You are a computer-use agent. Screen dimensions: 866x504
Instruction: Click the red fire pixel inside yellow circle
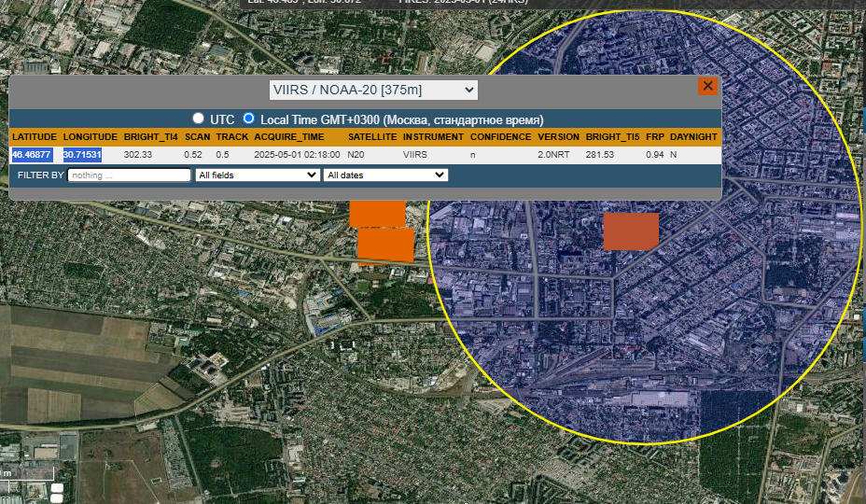click(631, 231)
